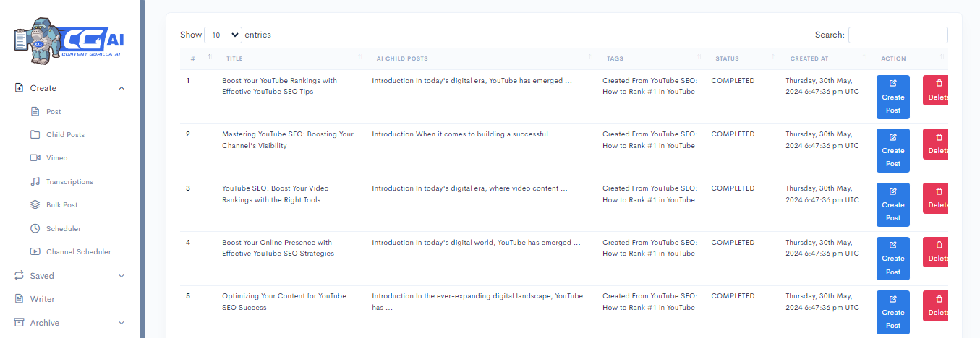Delete row 3 entry
The width and height of the screenshot is (980, 338).
(936, 198)
